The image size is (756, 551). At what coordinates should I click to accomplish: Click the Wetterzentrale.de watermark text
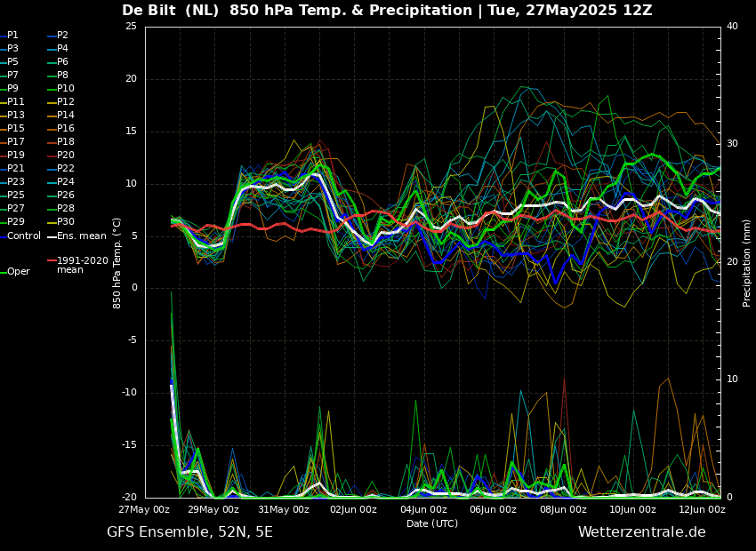pyautogui.click(x=642, y=532)
